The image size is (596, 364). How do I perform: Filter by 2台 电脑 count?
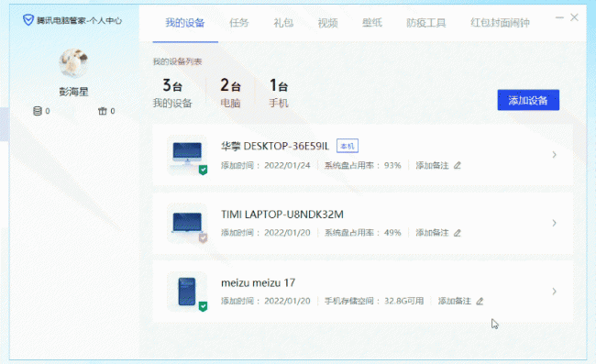pyautogui.click(x=230, y=94)
